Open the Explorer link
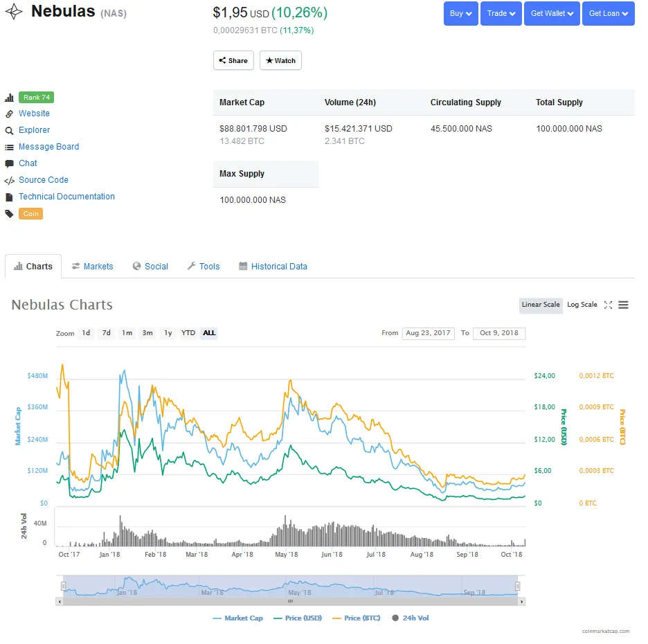The width and height of the screenshot is (648, 644). coord(35,129)
